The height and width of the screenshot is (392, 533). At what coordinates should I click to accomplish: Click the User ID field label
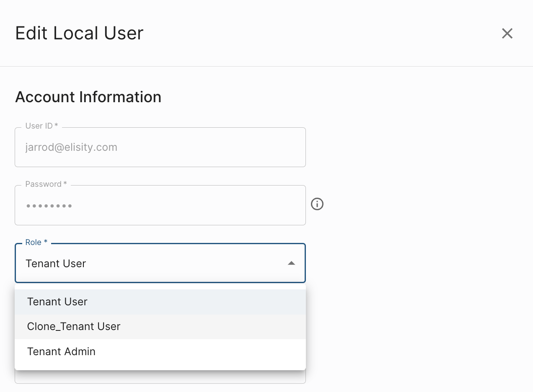click(41, 126)
